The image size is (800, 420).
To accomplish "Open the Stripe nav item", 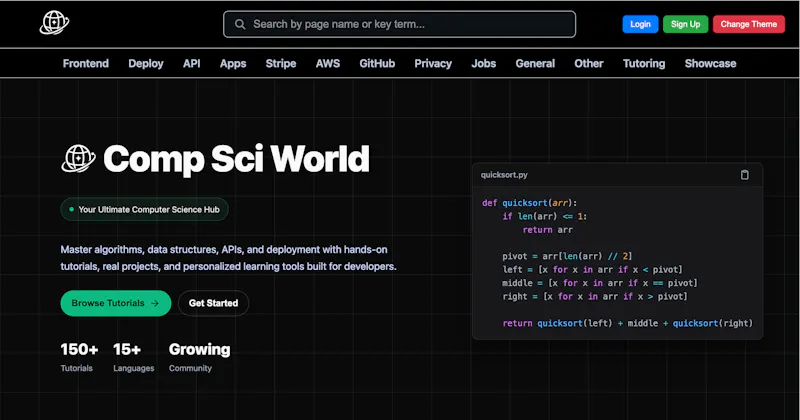I will 281,63.
